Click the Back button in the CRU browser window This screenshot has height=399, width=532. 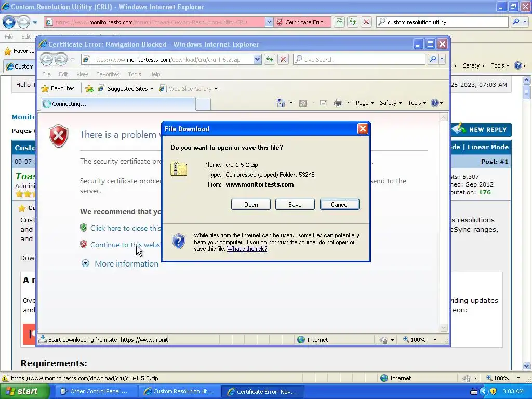pos(9,22)
